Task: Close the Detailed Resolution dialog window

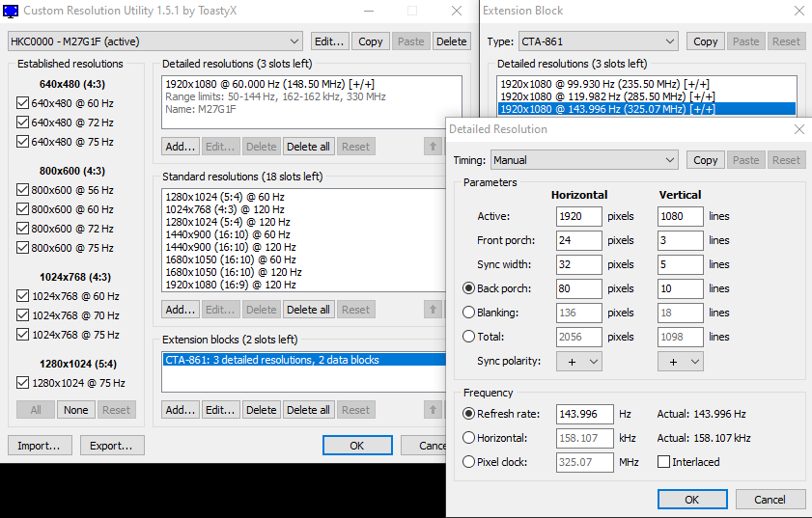Action: click(x=798, y=128)
